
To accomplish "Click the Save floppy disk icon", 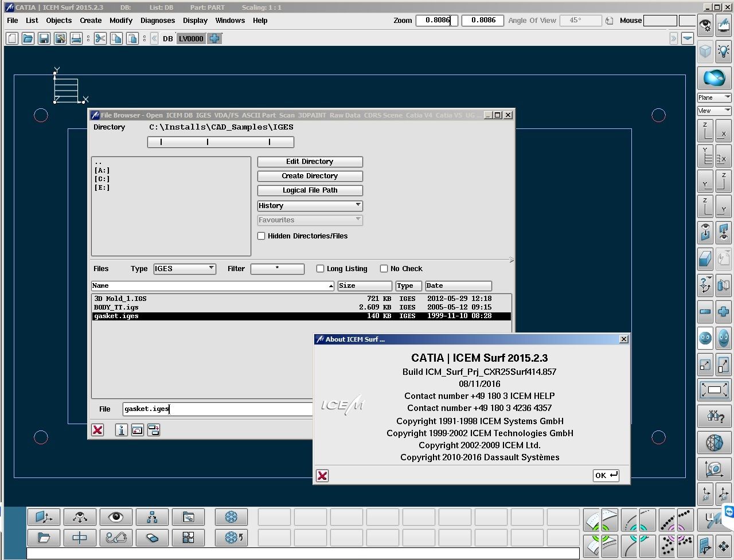I will (x=44, y=38).
